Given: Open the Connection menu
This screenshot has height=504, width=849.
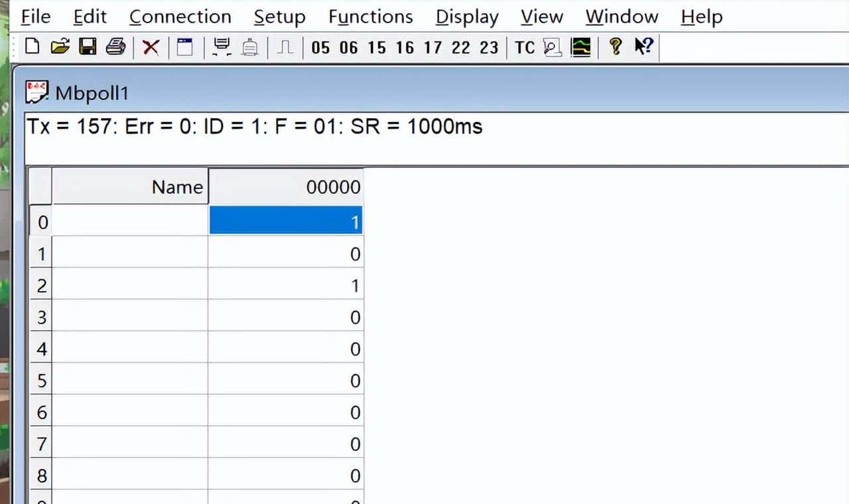Looking at the screenshot, I should coord(179,17).
